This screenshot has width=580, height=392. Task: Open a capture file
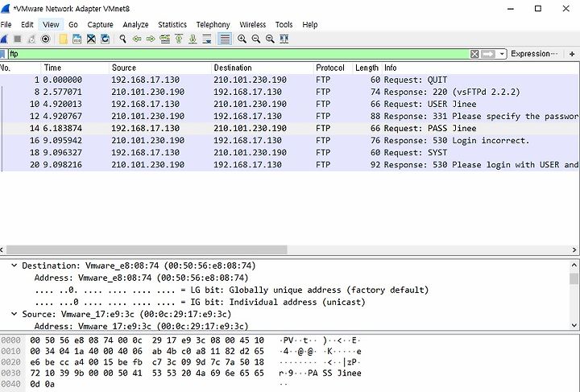click(x=64, y=39)
